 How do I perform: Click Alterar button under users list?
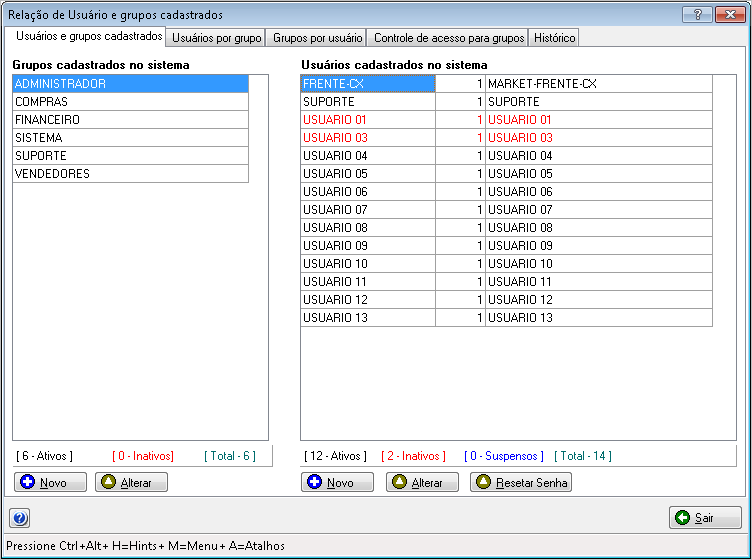[423, 482]
